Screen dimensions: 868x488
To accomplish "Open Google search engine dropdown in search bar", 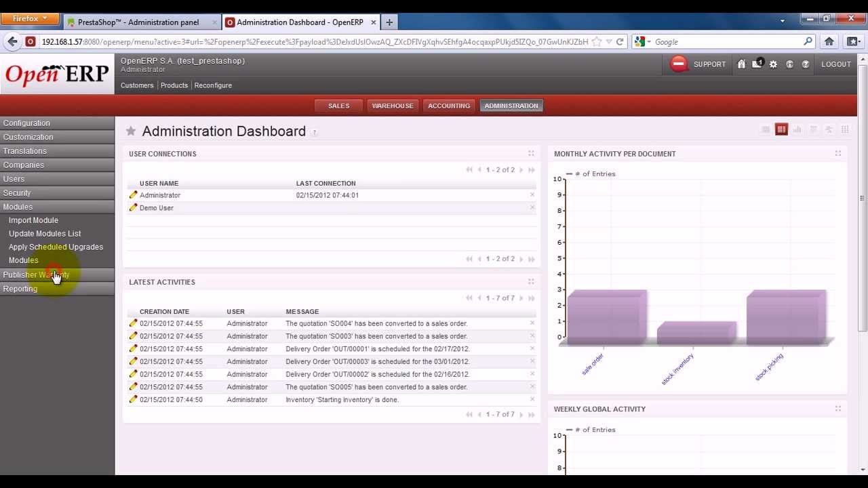I will click(x=643, y=42).
